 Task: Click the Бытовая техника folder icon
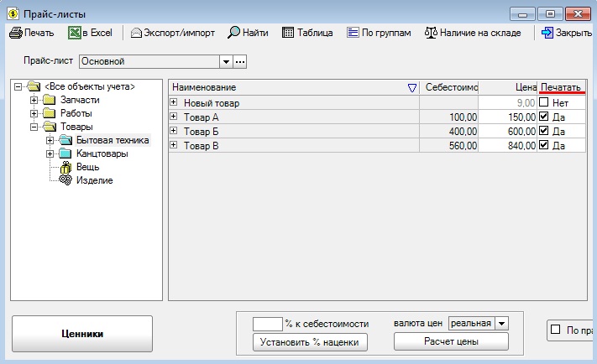click(x=65, y=140)
